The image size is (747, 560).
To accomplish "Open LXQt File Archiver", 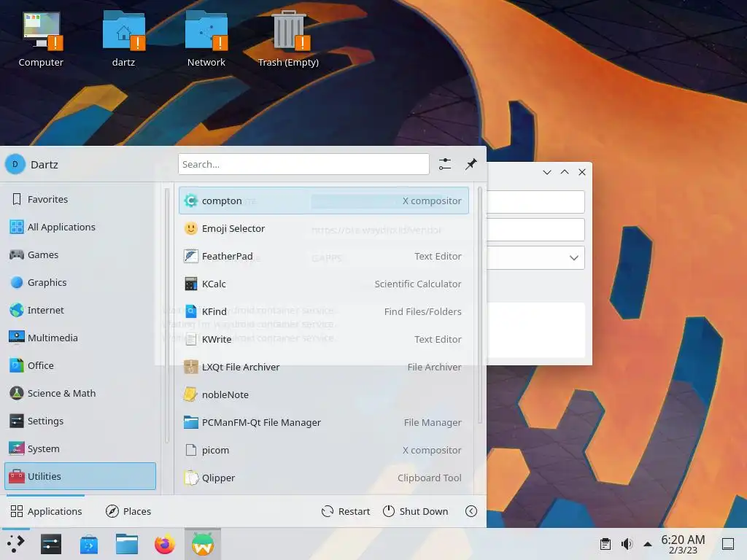I will (323, 367).
